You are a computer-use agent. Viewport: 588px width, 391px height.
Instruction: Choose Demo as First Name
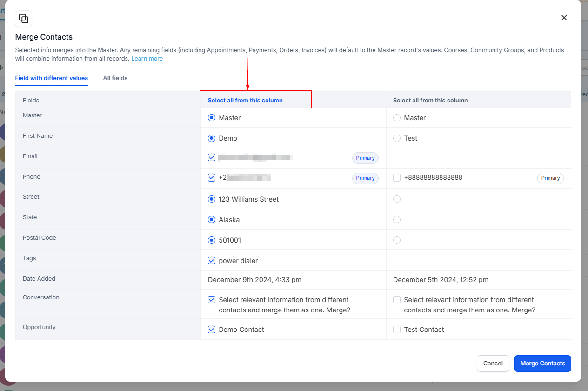click(212, 138)
